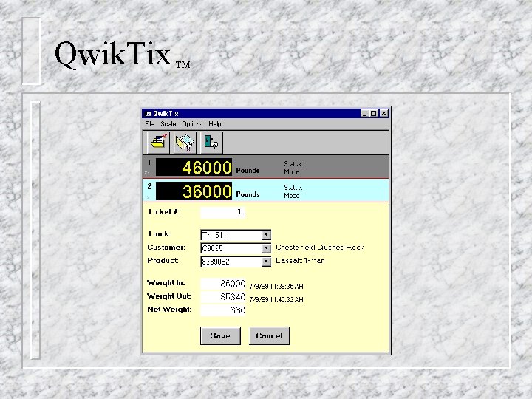532x399 pixels.
Task: Expand the Customer dropdown arrow
Action: (x=266, y=248)
